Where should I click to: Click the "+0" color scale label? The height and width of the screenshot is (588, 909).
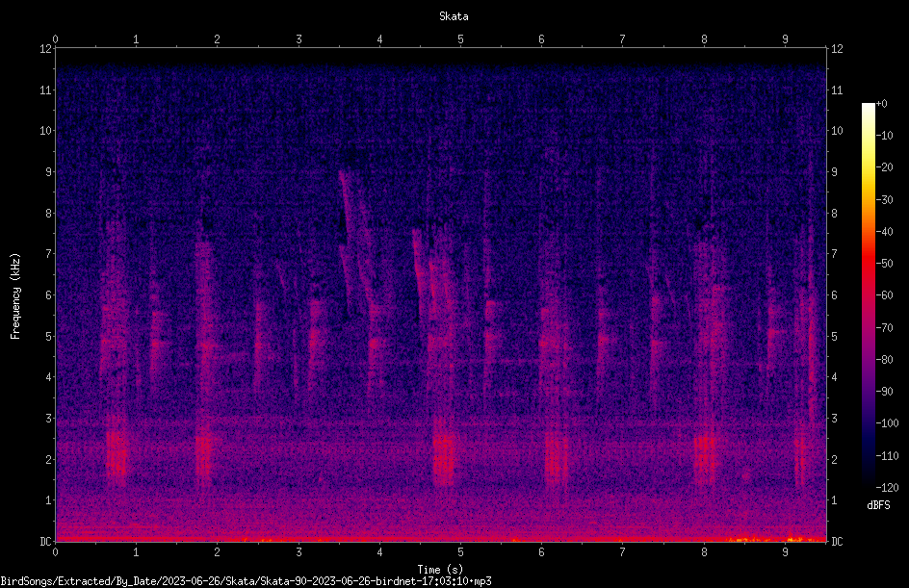click(x=881, y=104)
